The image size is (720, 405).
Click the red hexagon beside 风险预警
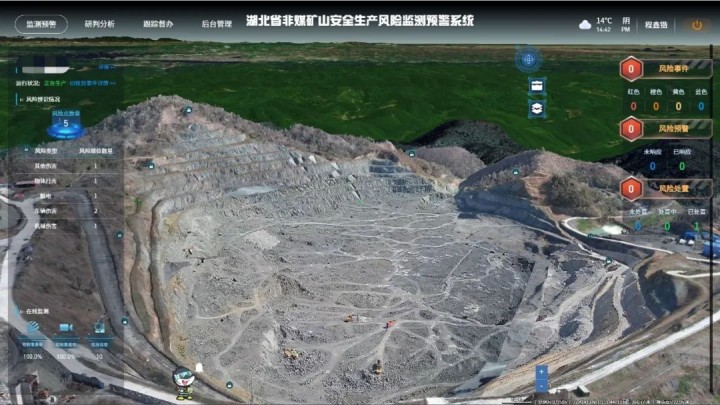point(631,129)
